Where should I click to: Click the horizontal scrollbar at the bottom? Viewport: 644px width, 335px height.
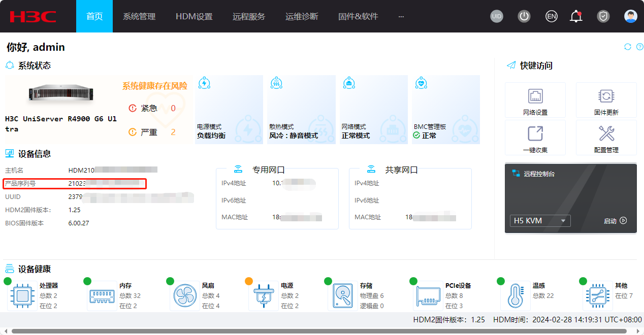click(x=319, y=331)
